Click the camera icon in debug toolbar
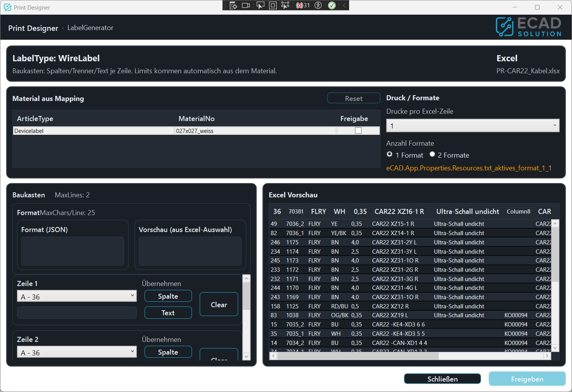Viewport: 572px width, 392px height. [x=246, y=5]
